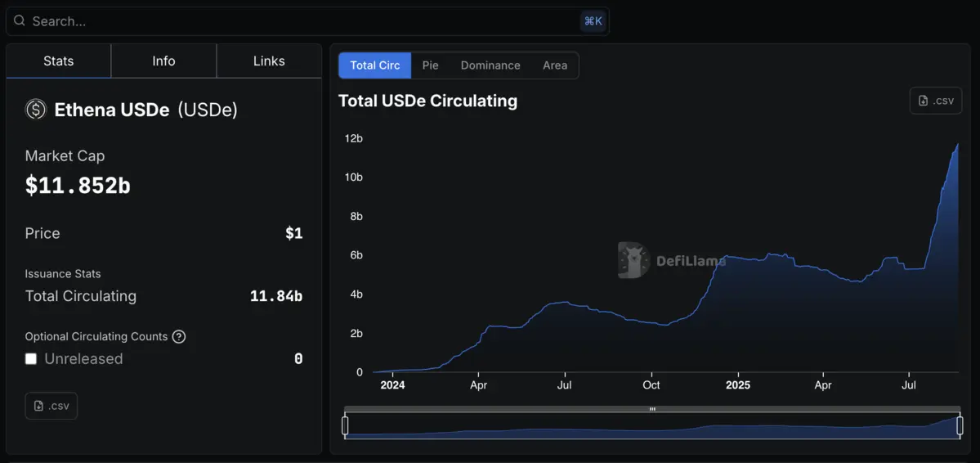Click the search magnifier icon
980x463 pixels.
pyautogui.click(x=20, y=21)
